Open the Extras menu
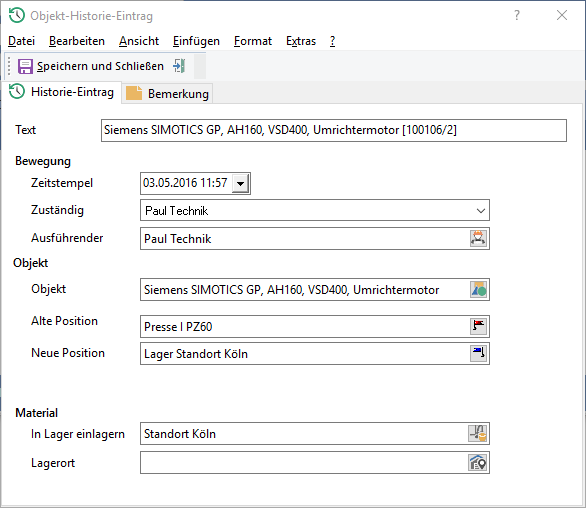Screen dimensions: 586x508 [301, 41]
